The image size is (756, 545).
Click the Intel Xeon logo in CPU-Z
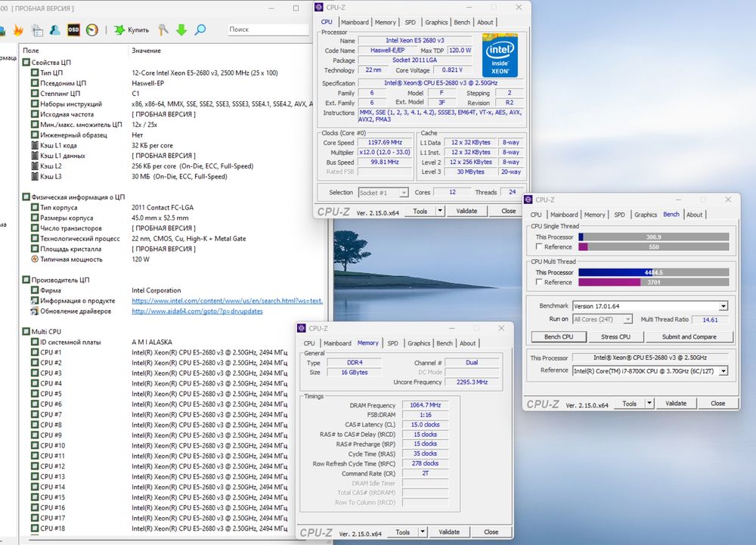pyautogui.click(x=500, y=55)
